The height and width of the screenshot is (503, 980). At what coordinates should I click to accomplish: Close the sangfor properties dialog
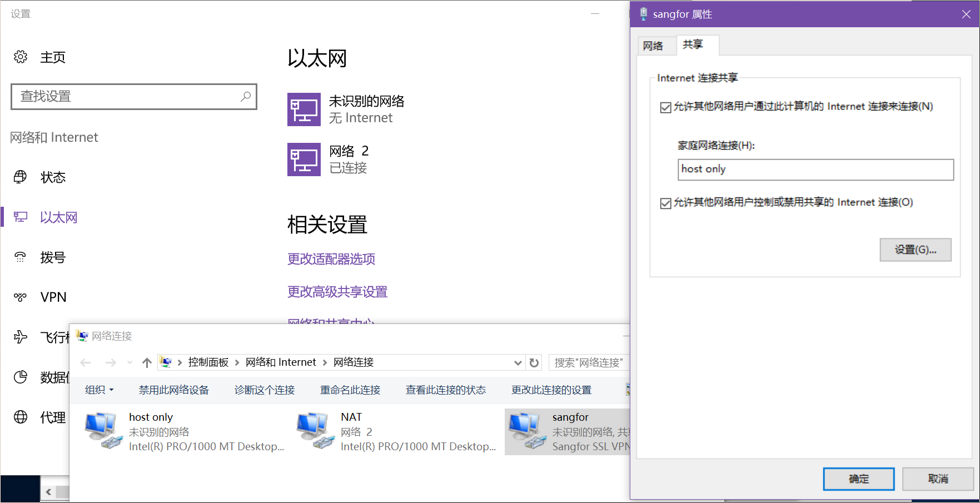(x=966, y=14)
